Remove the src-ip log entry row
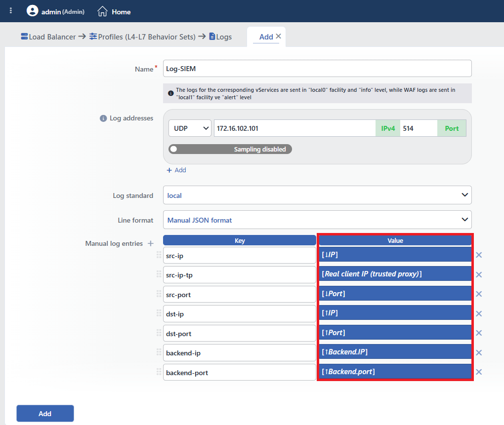 [479, 255]
